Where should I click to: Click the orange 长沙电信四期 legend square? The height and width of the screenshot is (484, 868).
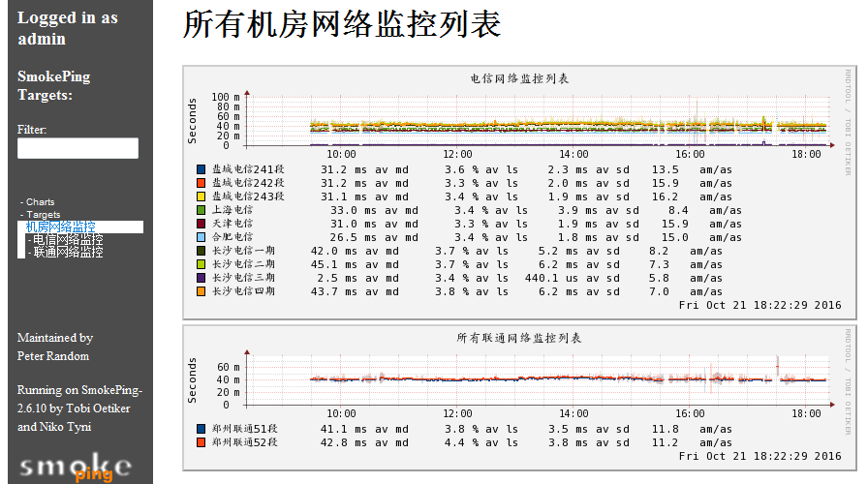click(x=201, y=290)
